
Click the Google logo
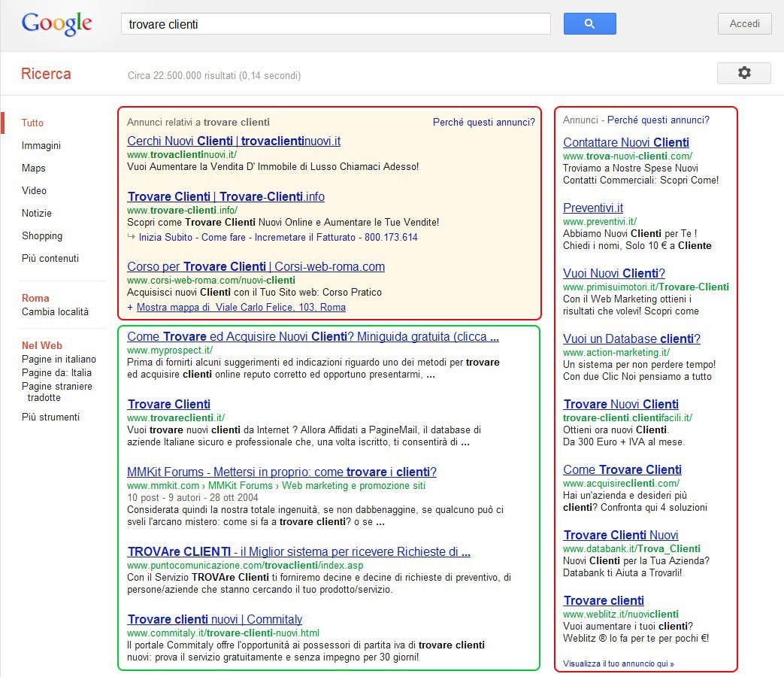pyautogui.click(x=56, y=23)
